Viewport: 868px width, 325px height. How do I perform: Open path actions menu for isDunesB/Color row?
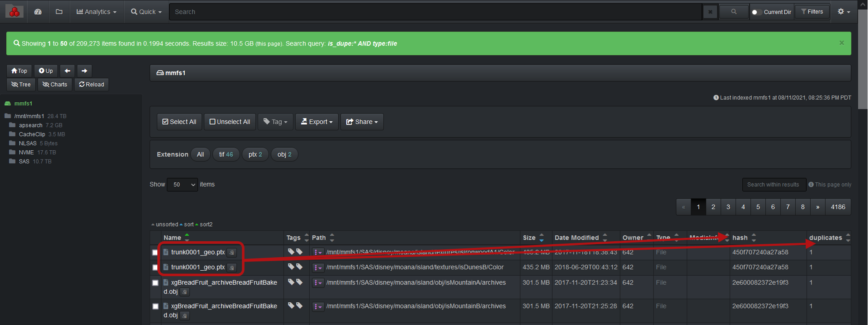318,267
